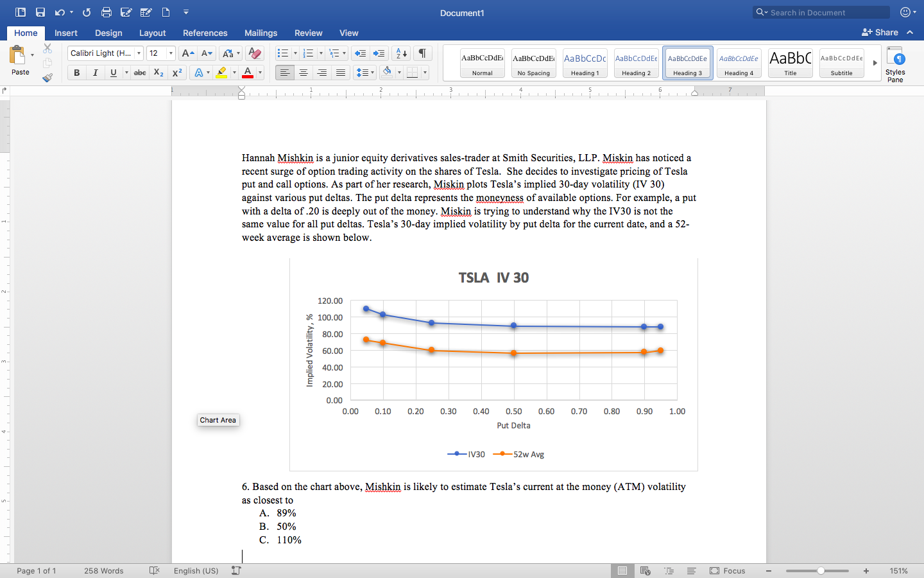Screen dimensions: 924x578
Task: Click the Paste clipboard icon
Action: 17,55
